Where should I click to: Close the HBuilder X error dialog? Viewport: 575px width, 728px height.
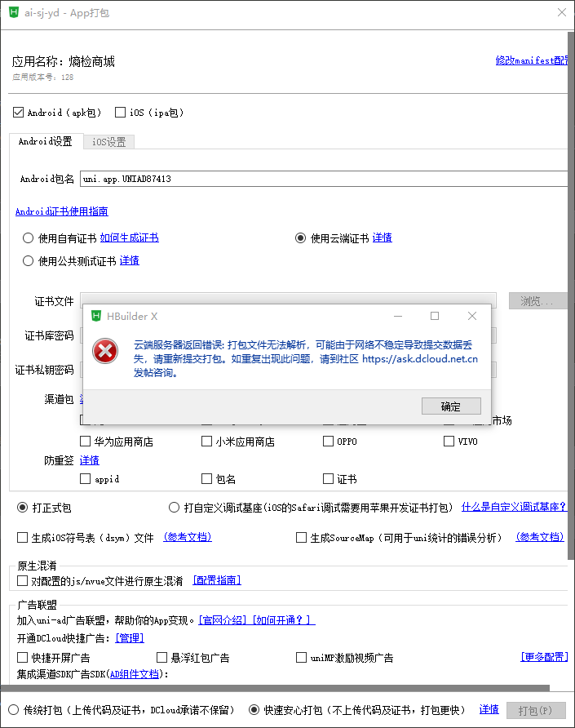[x=472, y=316]
